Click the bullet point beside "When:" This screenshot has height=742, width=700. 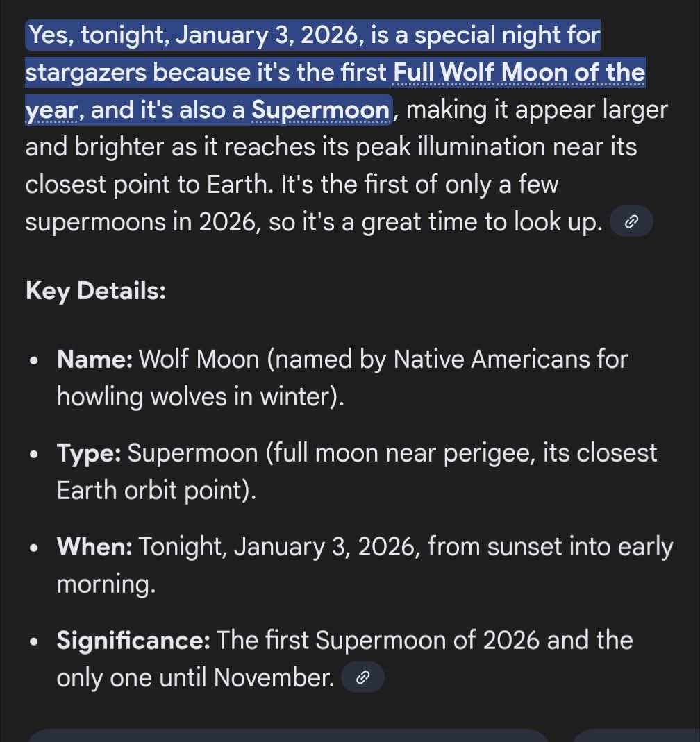click(34, 548)
